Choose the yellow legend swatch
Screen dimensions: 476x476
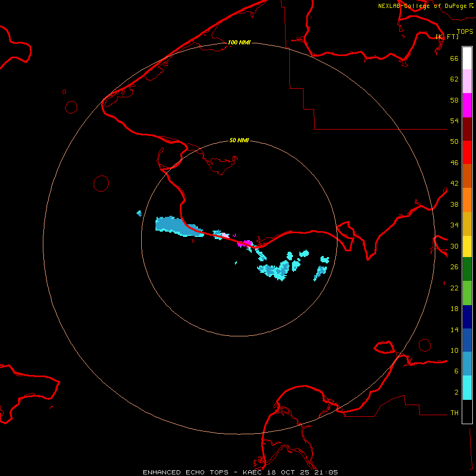tap(467, 246)
